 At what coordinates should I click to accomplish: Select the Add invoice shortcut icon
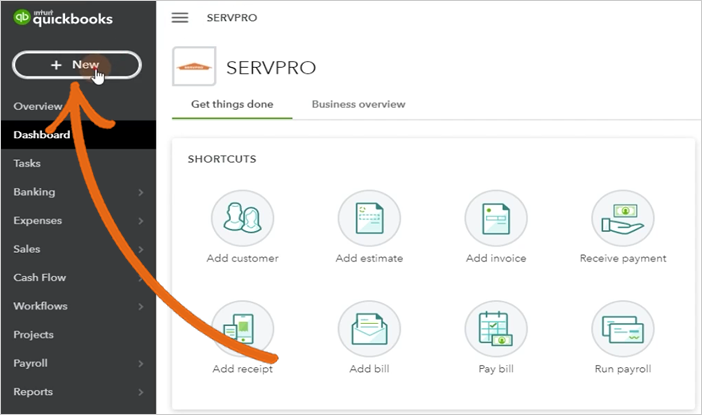(496, 220)
